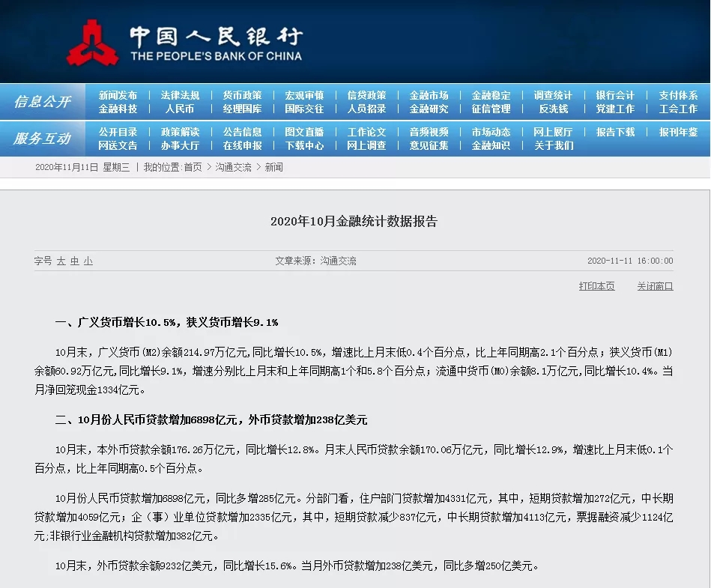Screen dimensions: 711x588
Task: Go to 金融市场 section
Action: click(x=429, y=95)
